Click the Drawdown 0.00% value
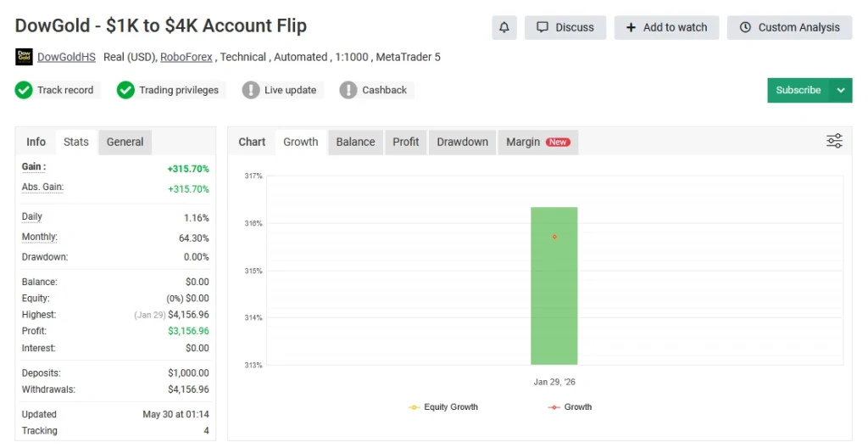This screenshot has height=448, width=868. (x=197, y=257)
